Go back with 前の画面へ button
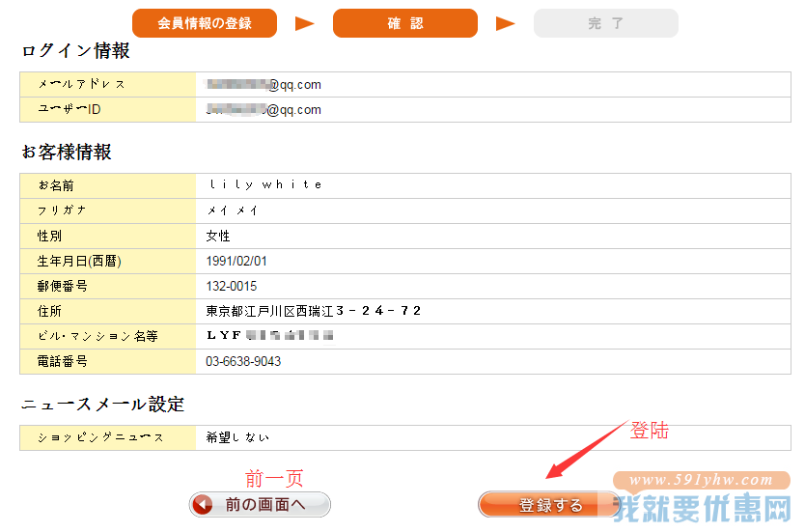 [260, 505]
